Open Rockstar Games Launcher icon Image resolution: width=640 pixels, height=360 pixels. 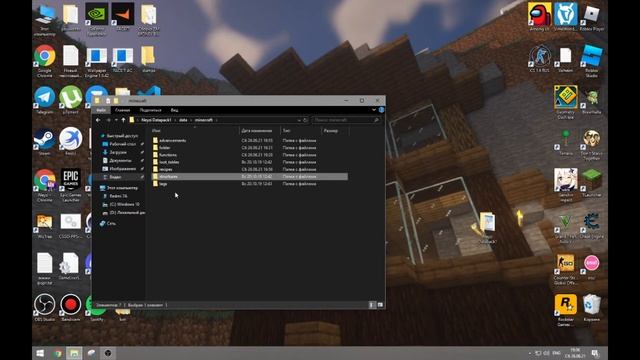pos(566,310)
